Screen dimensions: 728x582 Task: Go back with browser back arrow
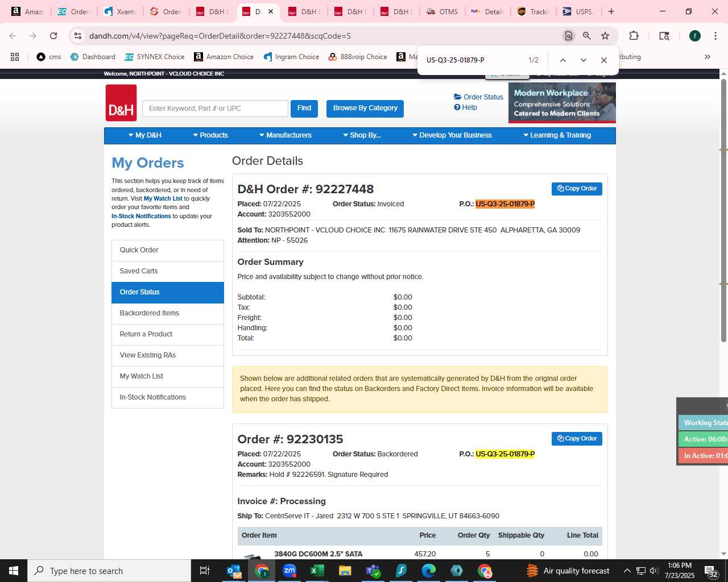pyautogui.click(x=13, y=36)
